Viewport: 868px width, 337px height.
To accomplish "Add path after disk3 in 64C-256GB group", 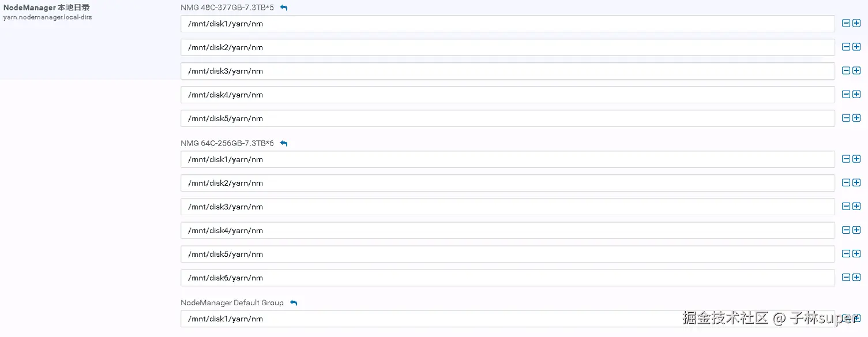I will click(856, 207).
